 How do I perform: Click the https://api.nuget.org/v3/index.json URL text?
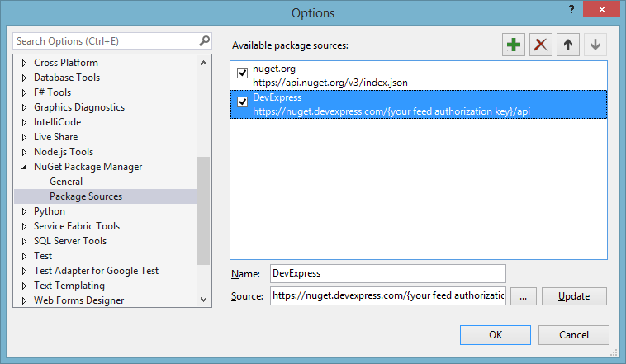coord(330,83)
